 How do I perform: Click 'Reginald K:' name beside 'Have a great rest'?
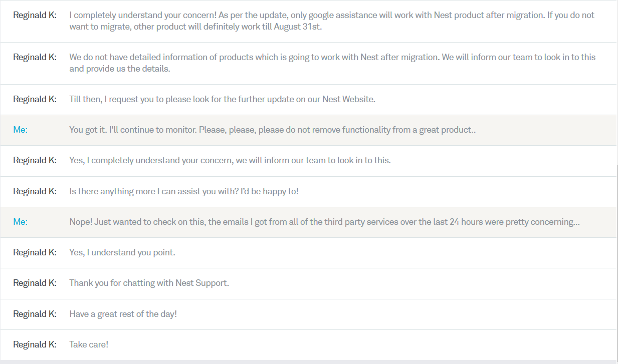tap(35, 314)
